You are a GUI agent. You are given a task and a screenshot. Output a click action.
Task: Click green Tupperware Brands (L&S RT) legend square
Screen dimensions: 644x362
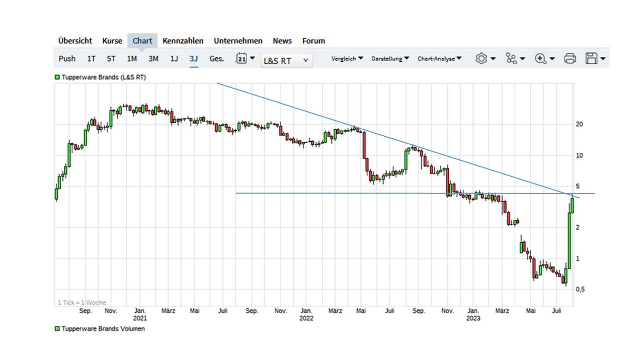57,77
